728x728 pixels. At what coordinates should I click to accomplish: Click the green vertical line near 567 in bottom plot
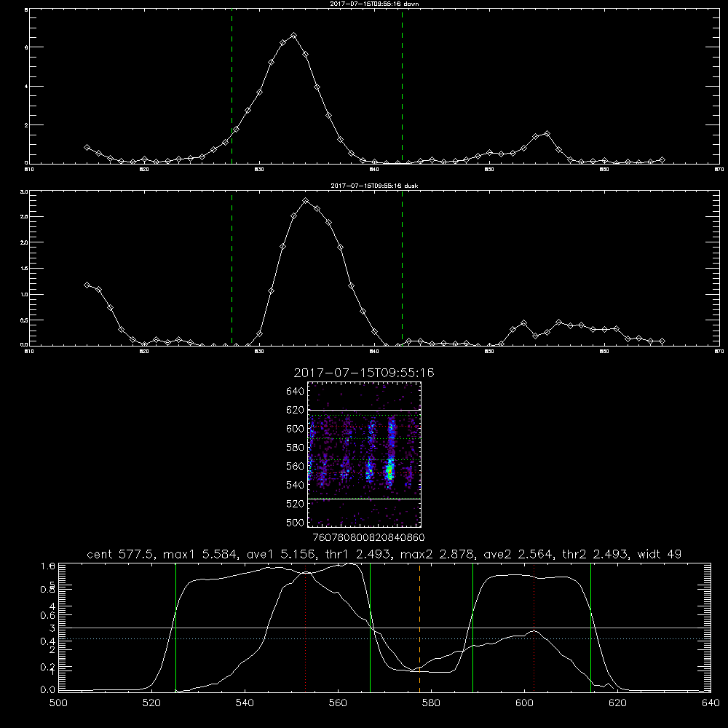(x=370, y=627)
